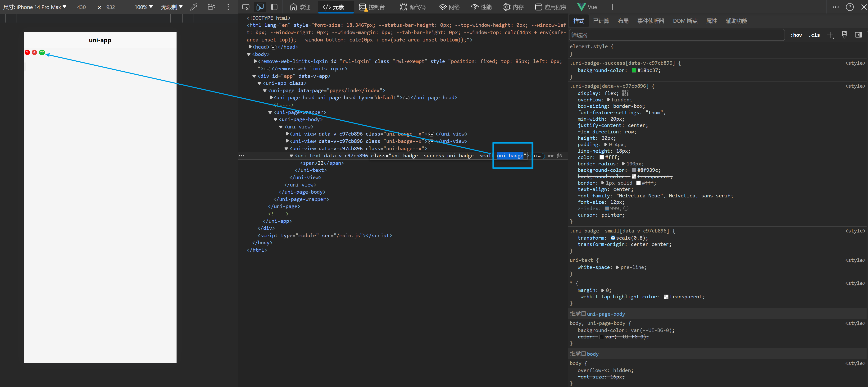Open the 性能 performance tab
Screen dimensions: 868x387
[481, 7]
